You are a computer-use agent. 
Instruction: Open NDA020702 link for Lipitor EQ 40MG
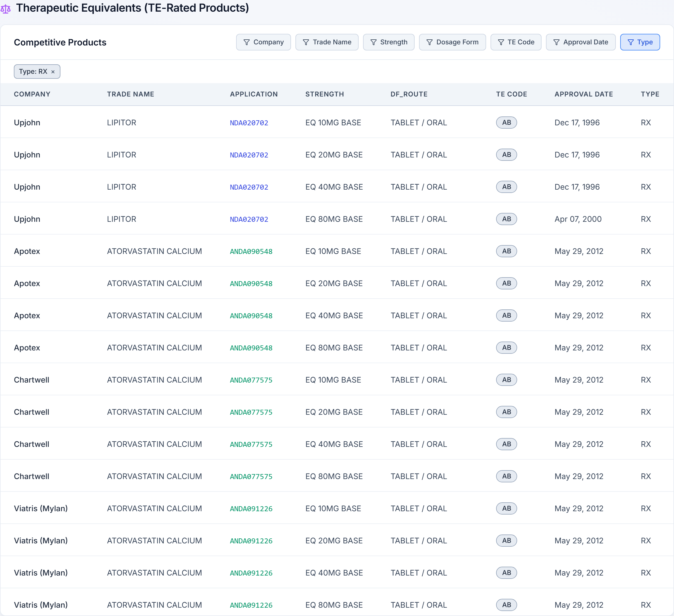click(x=249, y=187)
